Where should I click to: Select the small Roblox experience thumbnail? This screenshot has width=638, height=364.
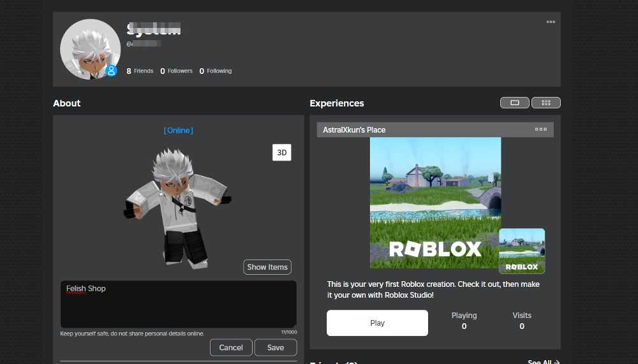(522, 251)
